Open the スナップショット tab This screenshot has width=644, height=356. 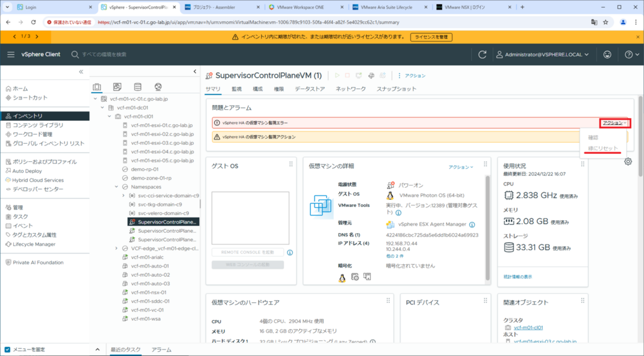tap(397, 89)
